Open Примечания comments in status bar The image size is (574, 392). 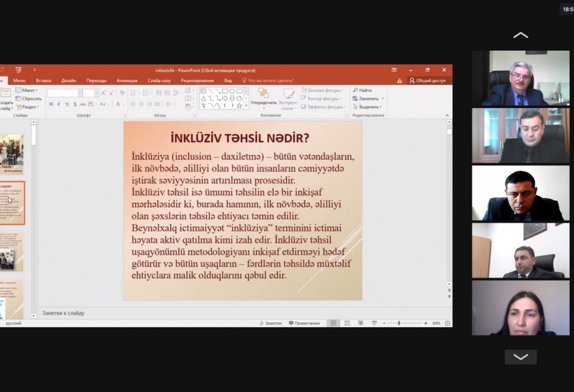(304, 323)
